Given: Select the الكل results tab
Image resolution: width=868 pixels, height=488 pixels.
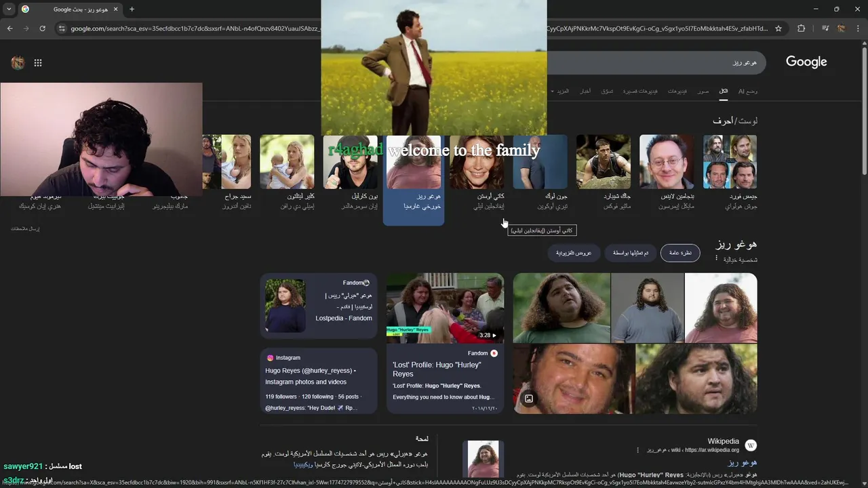Looking at the screenshot, I should click(724, 91).
